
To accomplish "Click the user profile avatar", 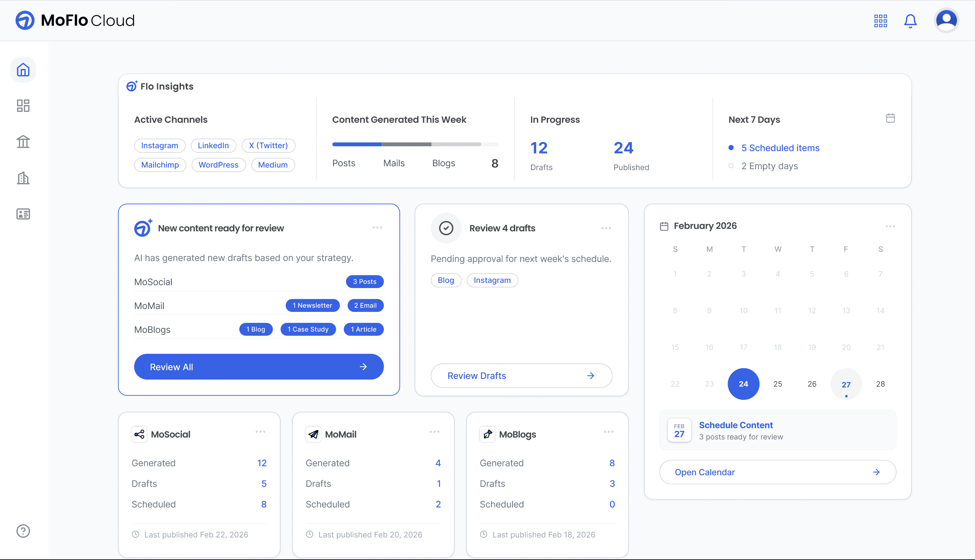I will tap(946, 20).
